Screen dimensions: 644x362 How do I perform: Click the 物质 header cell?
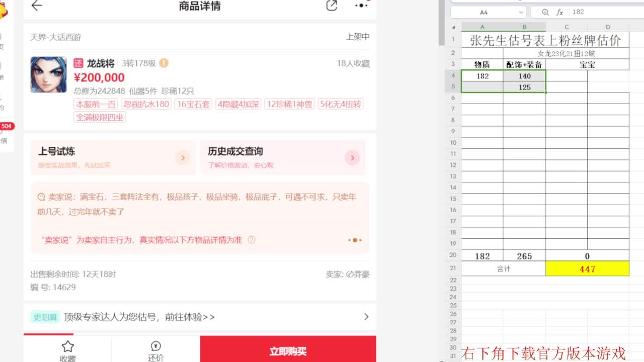pyautogui.click(x=482, y=64)
